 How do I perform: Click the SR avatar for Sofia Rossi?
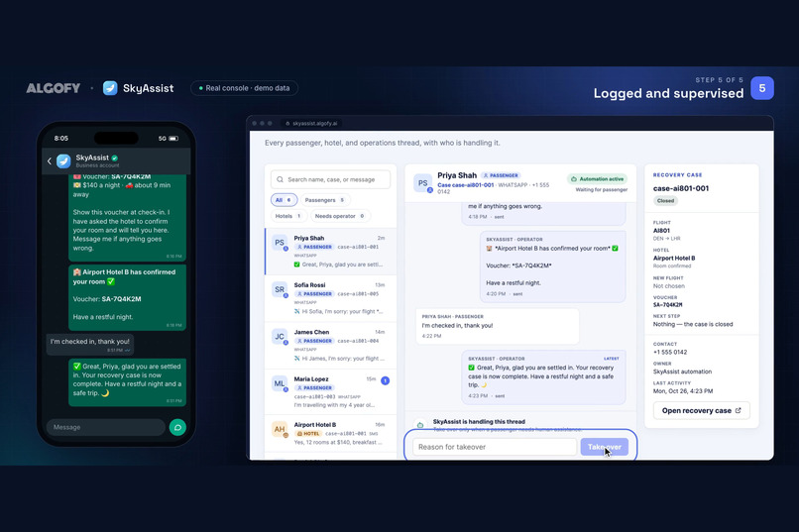(x=280, y=289)
